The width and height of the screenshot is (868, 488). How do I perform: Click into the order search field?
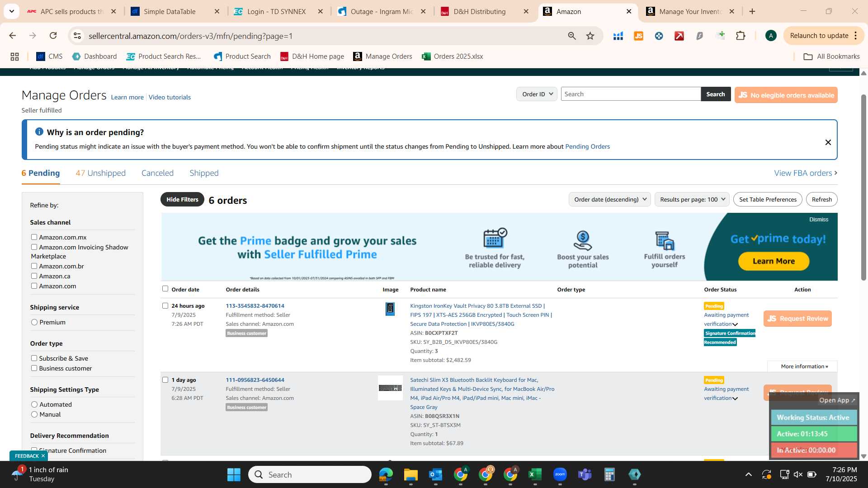pyautogui.click(x=631, y=94)
